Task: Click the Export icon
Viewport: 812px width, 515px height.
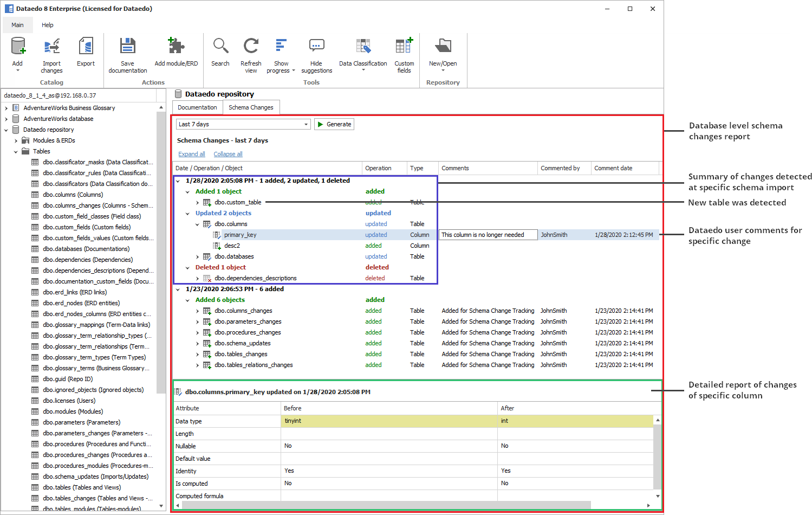Action: click(86, 51)
